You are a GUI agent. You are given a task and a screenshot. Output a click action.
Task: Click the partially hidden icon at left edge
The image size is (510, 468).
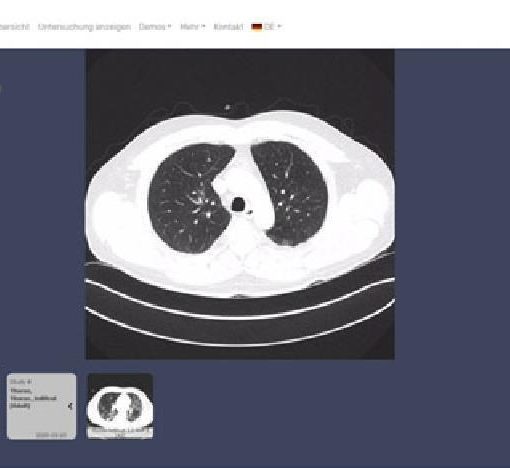[1, 89]
